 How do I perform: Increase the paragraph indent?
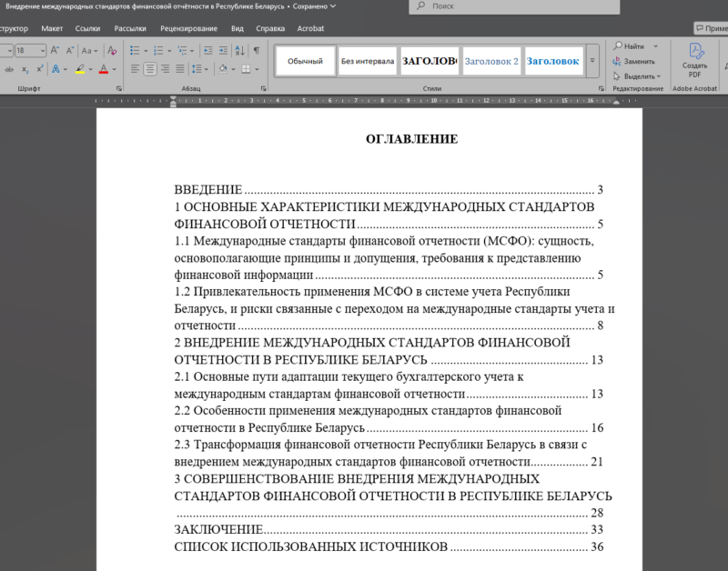click(223, 50)
